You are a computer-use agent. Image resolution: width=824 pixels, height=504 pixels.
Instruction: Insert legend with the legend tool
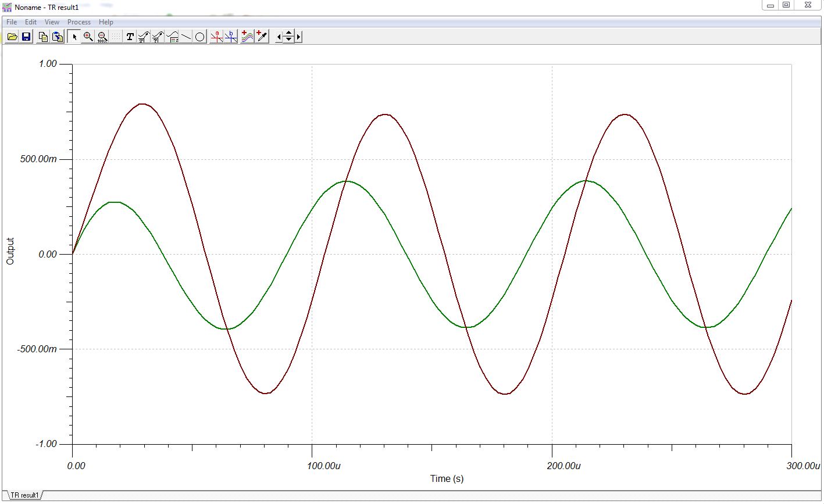pyautogui.click(x=172, y=37)
